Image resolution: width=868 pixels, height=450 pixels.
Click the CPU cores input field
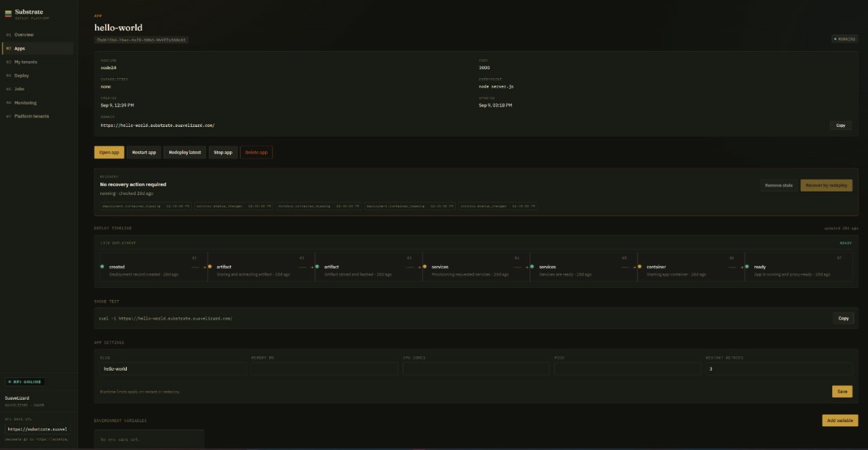[476, 369]
